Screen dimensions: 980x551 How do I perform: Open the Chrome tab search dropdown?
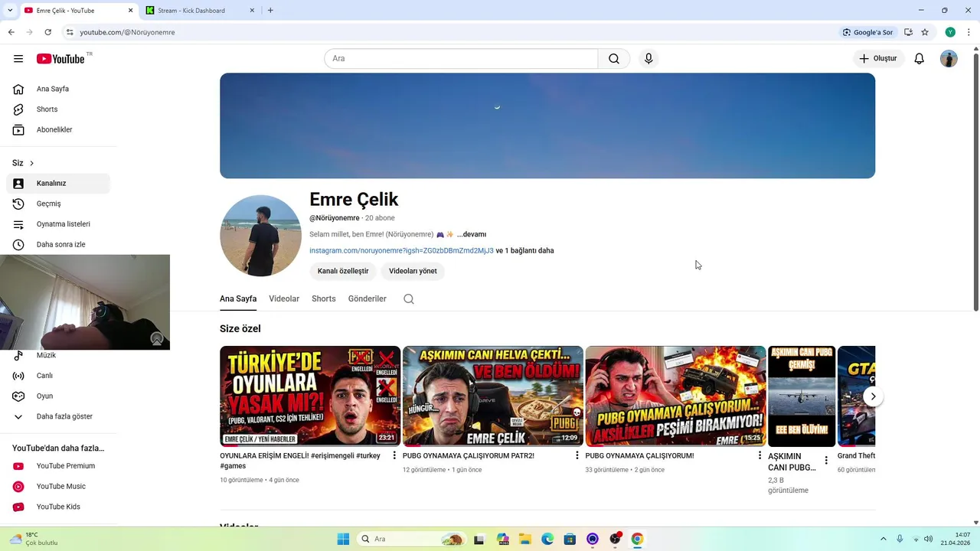[10, 10]
